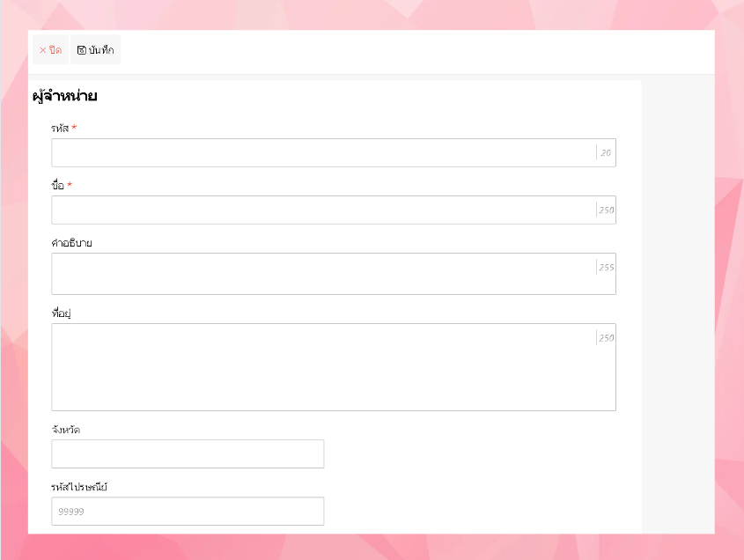The image size is (744, 560).
Task: Select the คำอธิบาย description text area
Action: (x=322, y=274)
